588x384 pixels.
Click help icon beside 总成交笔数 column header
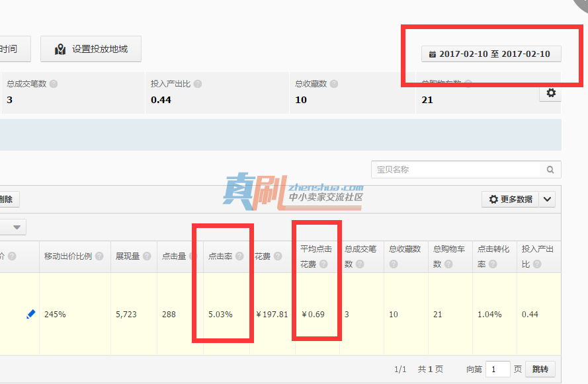360,264
